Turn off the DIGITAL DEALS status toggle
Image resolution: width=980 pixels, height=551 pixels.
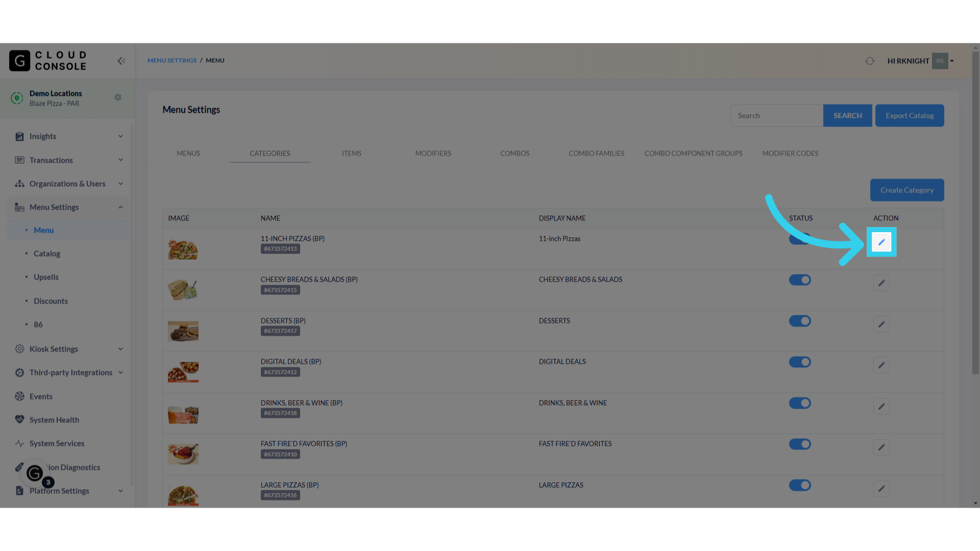click(800, 362)
